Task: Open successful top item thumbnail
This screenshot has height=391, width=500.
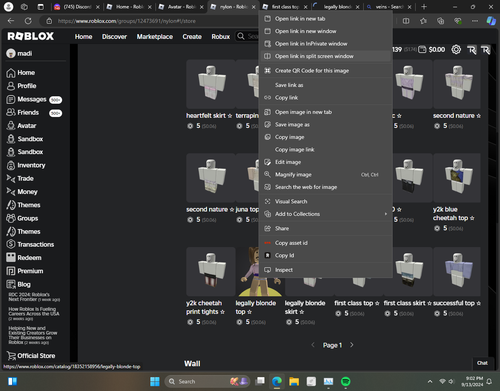Action: (x=457, y=272)
